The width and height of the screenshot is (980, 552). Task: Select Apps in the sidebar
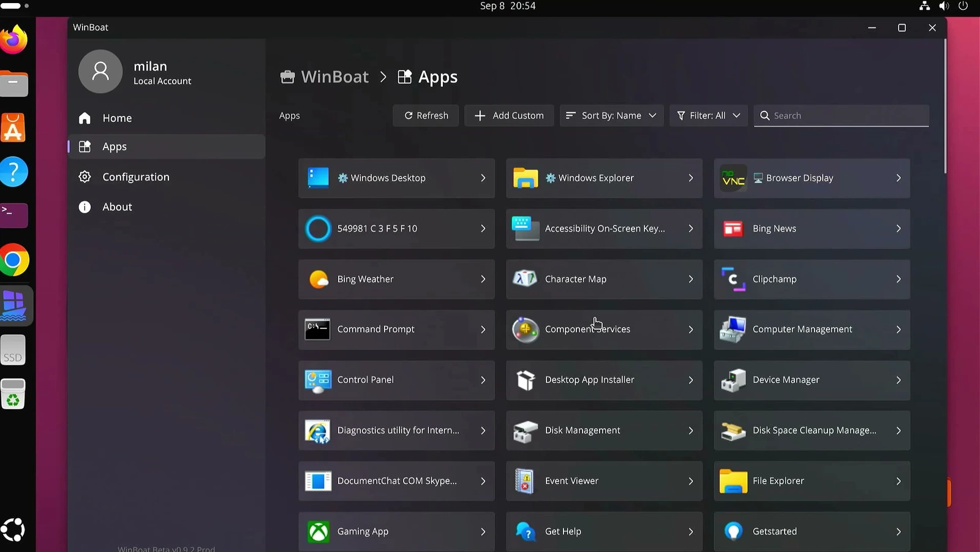[167, 146]
